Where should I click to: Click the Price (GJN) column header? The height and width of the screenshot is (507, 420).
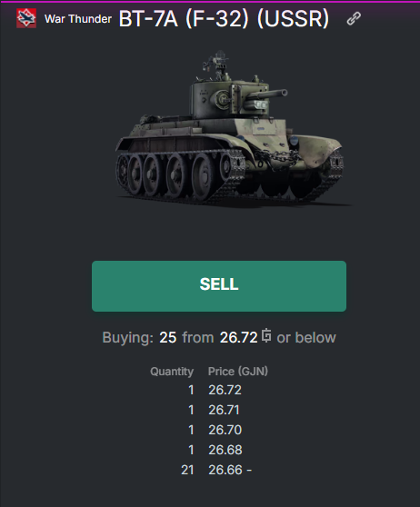pos(238,372)
